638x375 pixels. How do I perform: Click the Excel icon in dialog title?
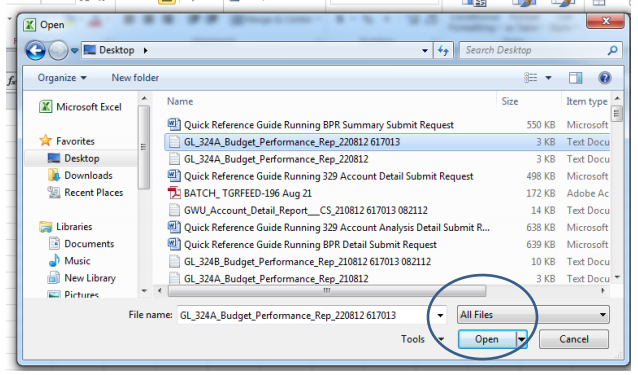[x=29, y=25]
